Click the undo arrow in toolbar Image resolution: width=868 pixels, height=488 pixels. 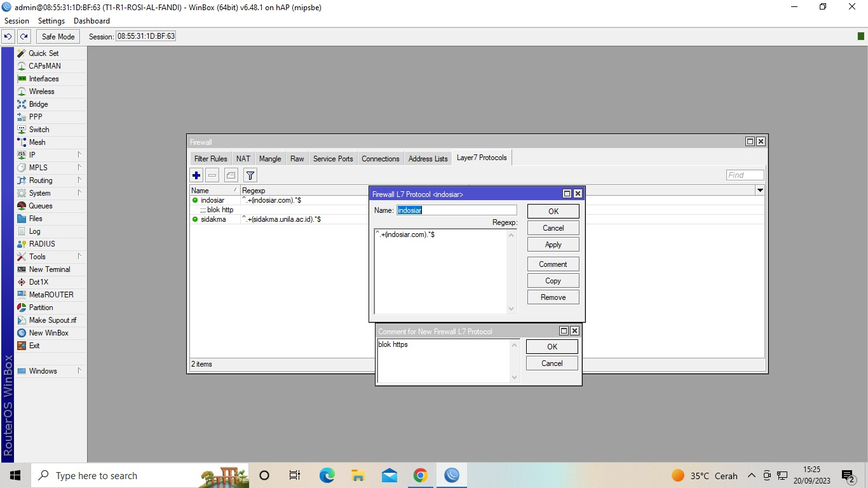click(x=9, y=37)
